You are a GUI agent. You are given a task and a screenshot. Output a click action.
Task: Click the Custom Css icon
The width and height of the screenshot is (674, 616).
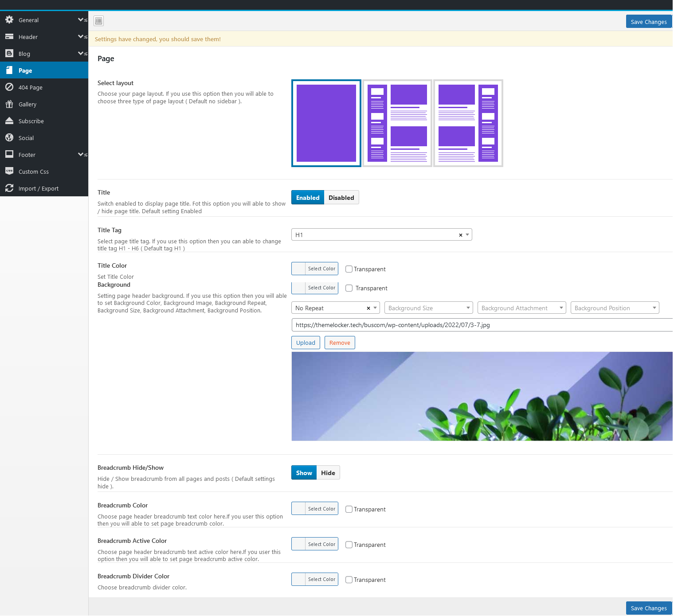(9, 172)
